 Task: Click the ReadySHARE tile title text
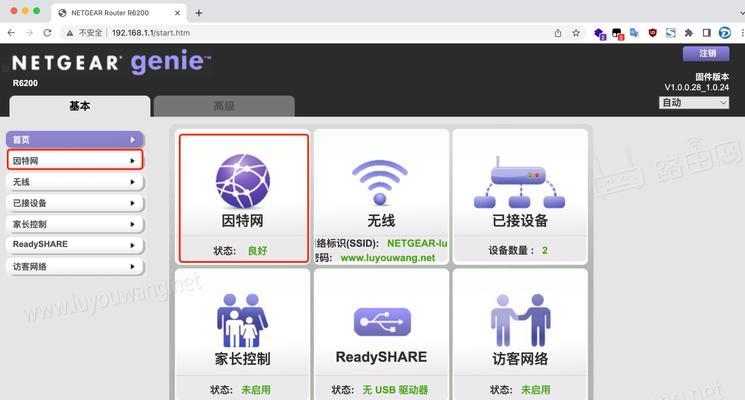click(381, 357)
